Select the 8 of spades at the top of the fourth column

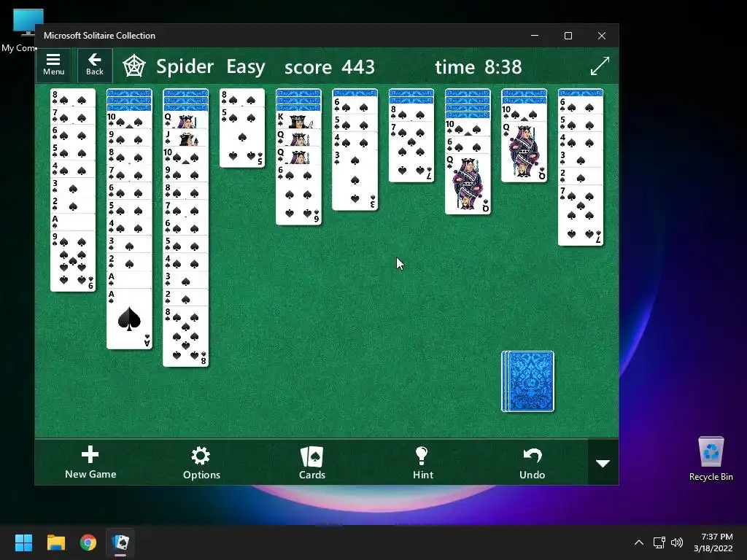(242, 98)
